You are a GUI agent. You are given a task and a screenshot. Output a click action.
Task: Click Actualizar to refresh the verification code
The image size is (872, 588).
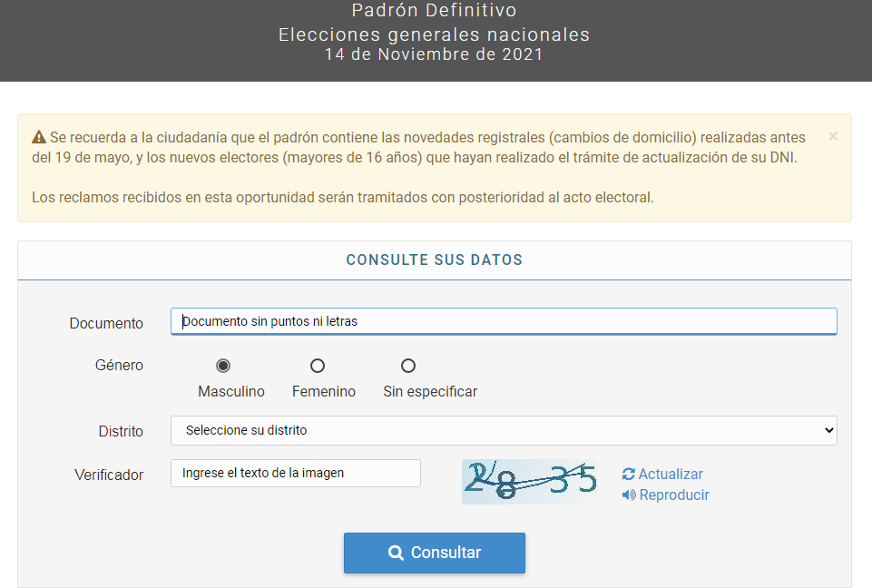(669, 473)
